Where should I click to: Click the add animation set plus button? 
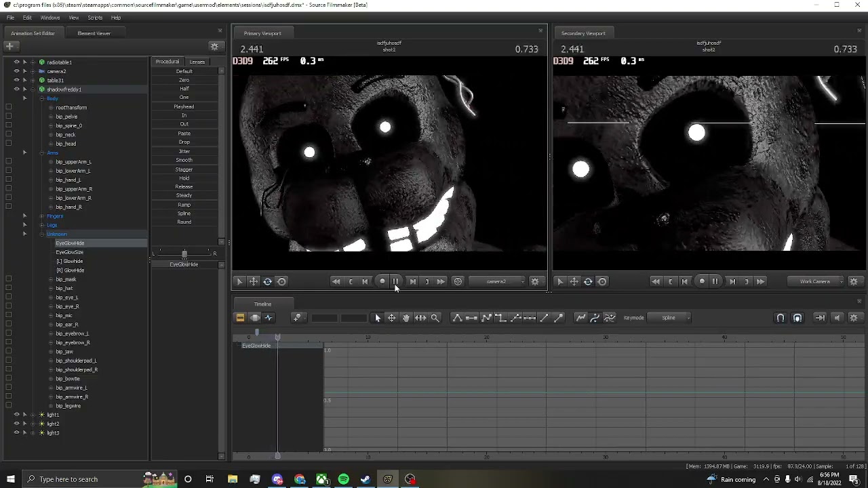[9, 47]
